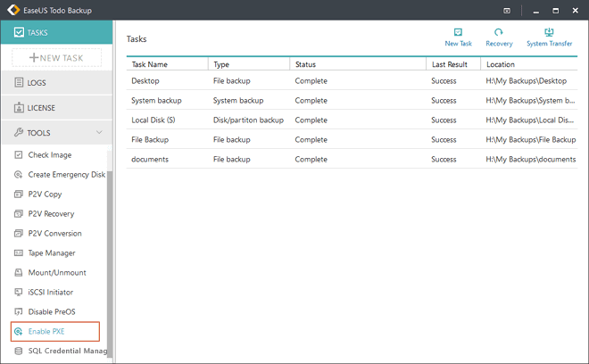Select the System backup task row
This screenshot has height=364, width=589.
click(157, 101)
